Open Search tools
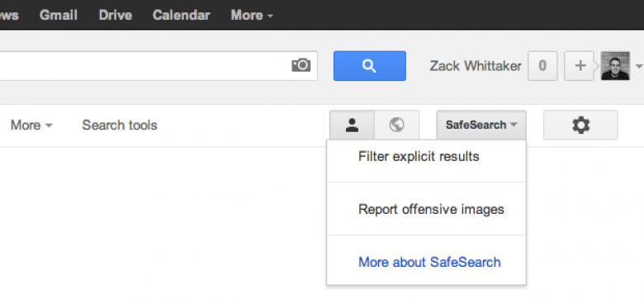644x299 pixels. (120, 125)
